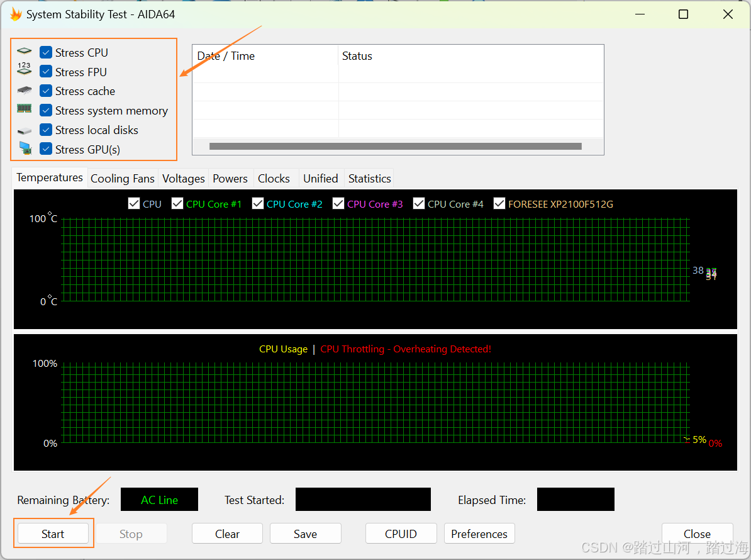This screenshot has width=751, height=560.
Task: Toggle the FORESEE XP2100F512G graph checkbox
Action: 499,204
